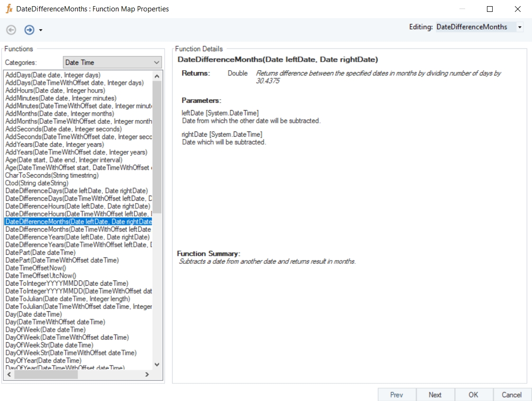Click the forward navigation arrow icon
The width and height of the screenshot is (532, 401).
pos(29,30)
